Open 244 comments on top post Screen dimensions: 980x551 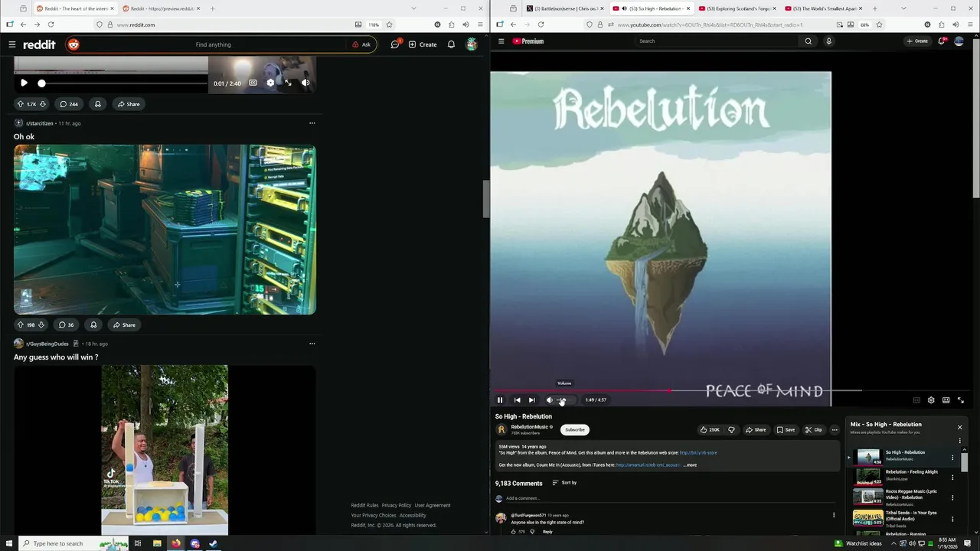(69, 104)
